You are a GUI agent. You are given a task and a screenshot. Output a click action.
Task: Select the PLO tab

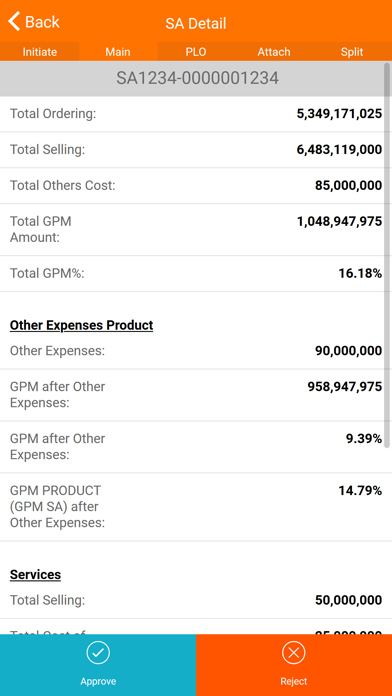pyautogui.click(x=196, y=51)
